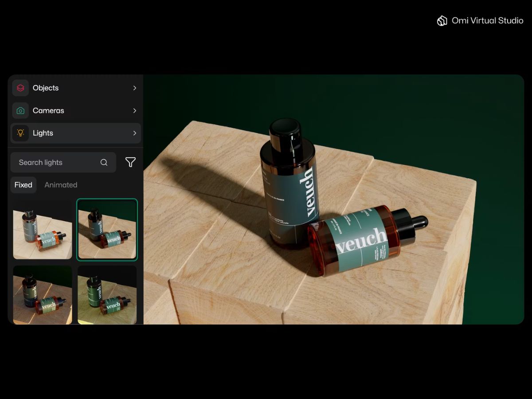Select the yellow-green tinted lighting thumbnail
This screenshot has width=532, height=399.
(107, 295)
